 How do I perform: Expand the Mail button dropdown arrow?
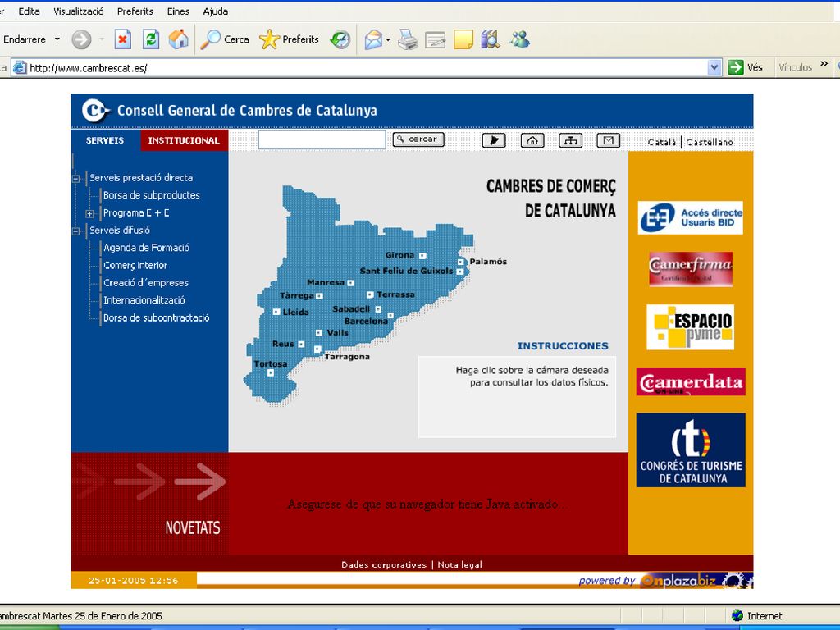388,39
